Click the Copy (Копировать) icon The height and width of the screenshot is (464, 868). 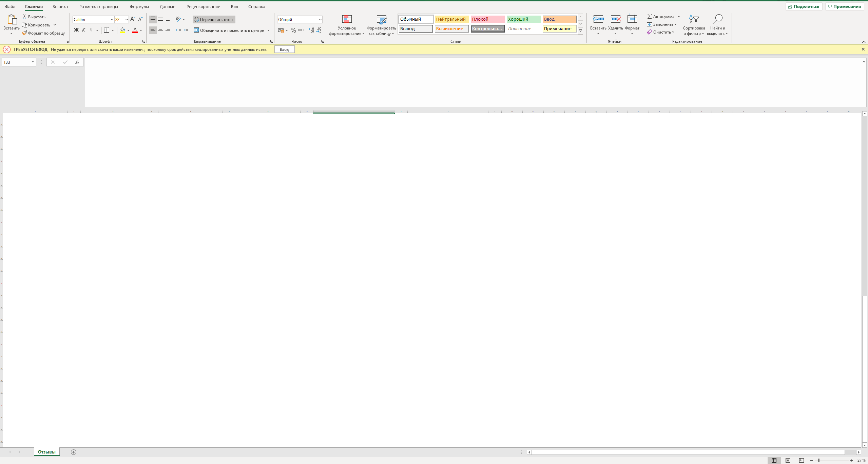pos(24,25)
